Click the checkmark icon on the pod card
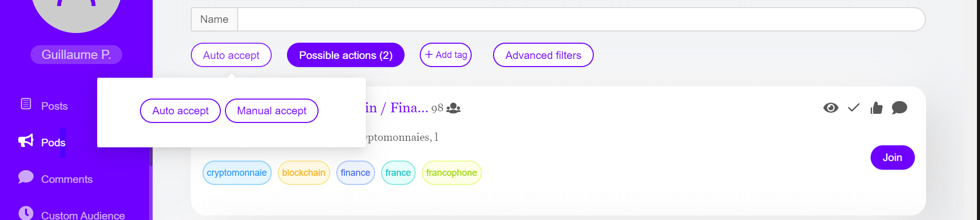The width and height of the screenshot is (980, 220). 854,108
